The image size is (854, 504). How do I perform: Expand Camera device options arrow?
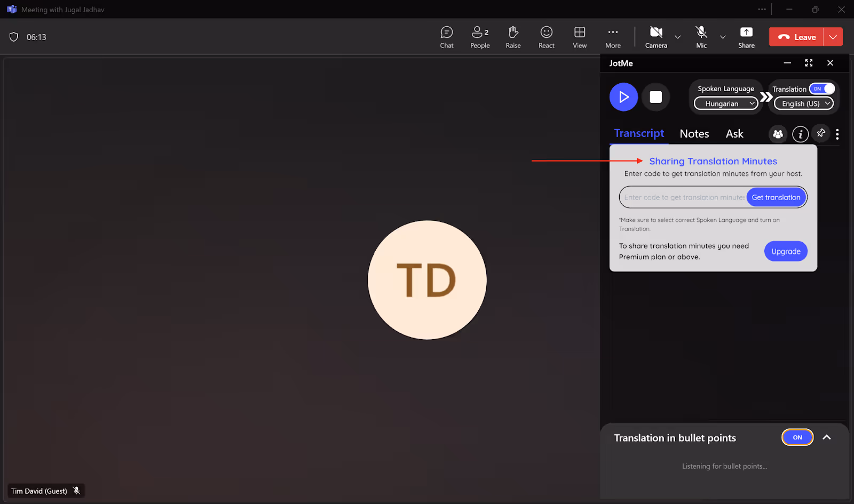(678, 37)
